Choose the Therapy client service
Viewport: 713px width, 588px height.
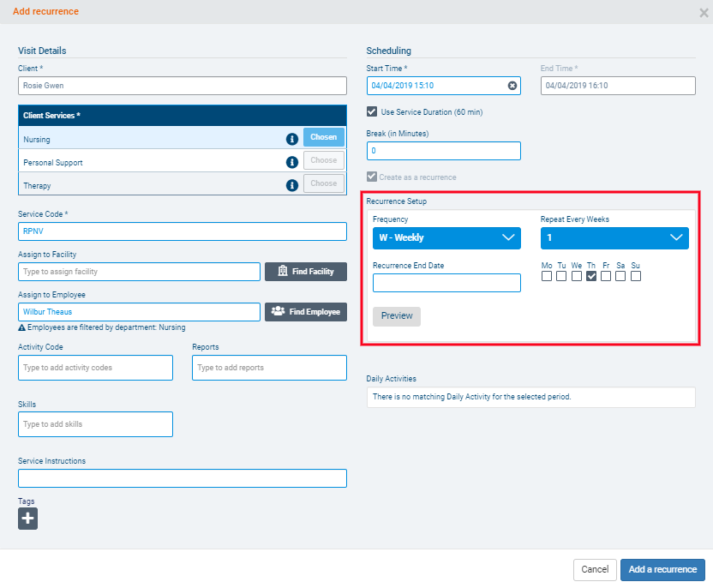(323, 183)
